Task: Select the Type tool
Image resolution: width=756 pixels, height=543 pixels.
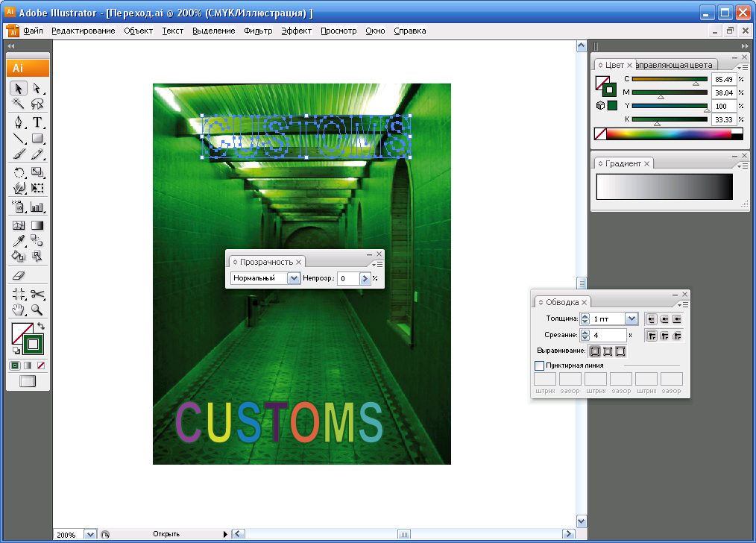Action: click(37, 122)
